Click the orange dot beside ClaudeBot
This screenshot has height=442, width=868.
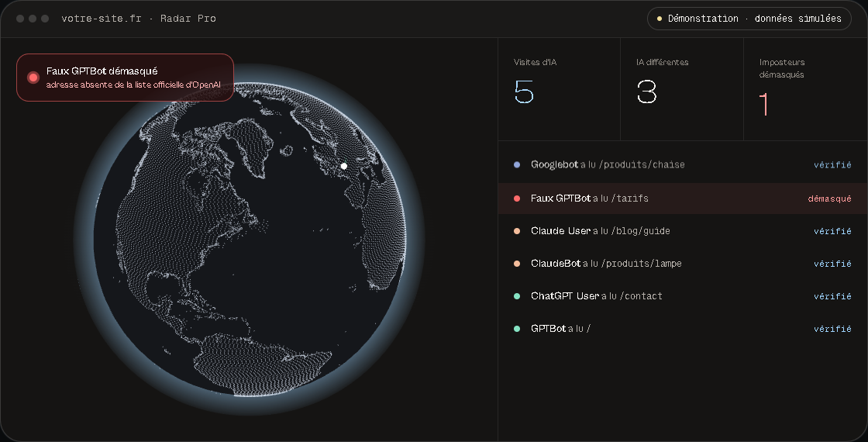coord(517,264)
